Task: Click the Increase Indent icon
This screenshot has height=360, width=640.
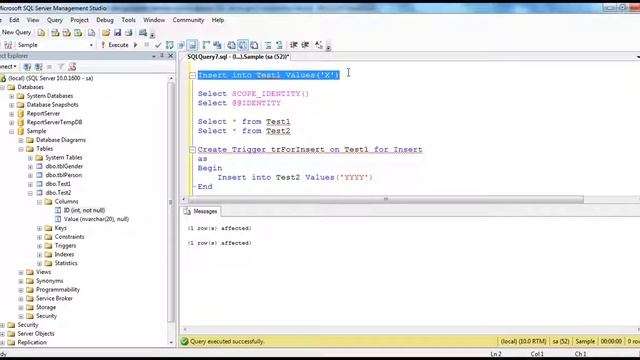Action: point(305,45)
